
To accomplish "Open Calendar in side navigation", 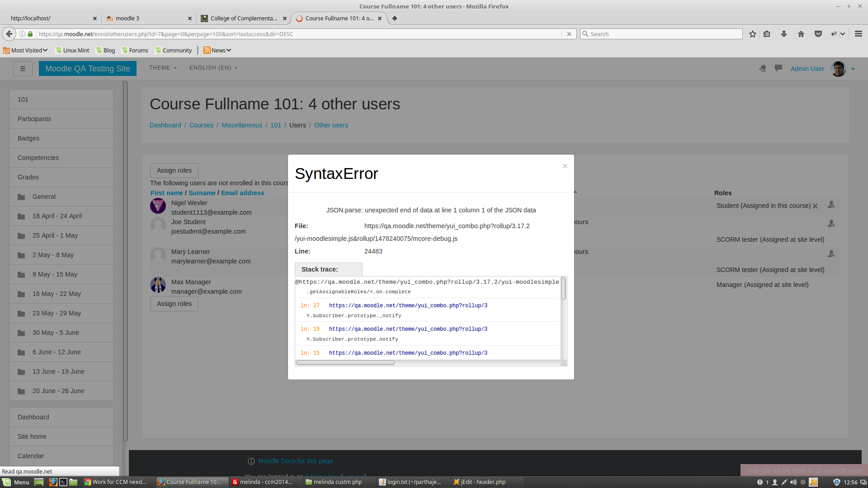I will point(61,456).
